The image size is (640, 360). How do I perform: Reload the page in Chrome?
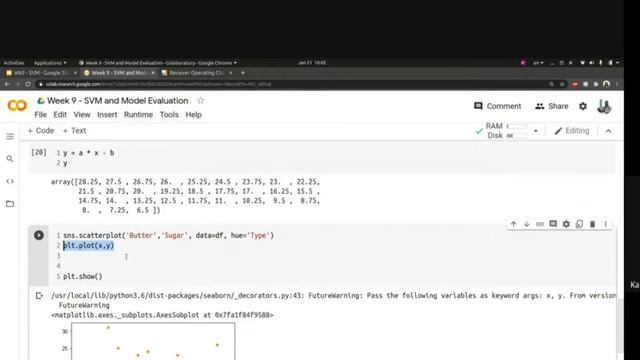(x=28, y=84)
